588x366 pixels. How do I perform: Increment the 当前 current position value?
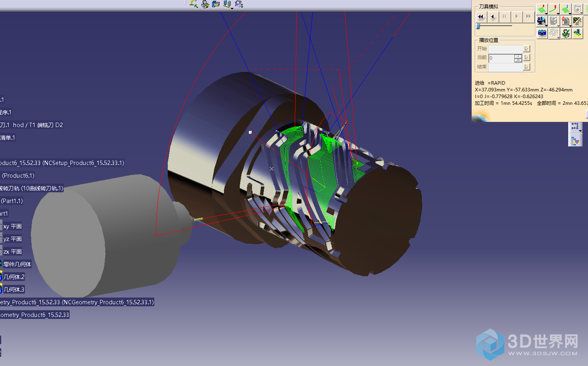tap(518, 56)
